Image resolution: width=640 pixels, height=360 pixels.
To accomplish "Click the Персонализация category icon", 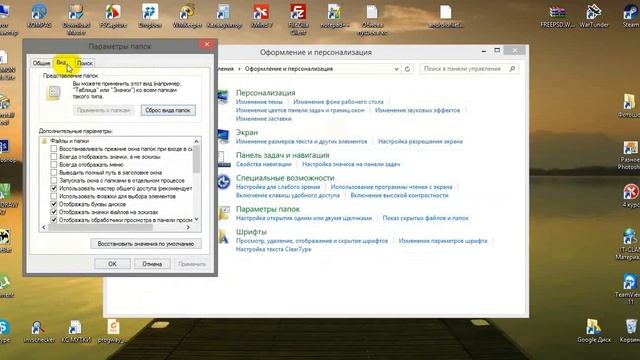I will point(223,97).
